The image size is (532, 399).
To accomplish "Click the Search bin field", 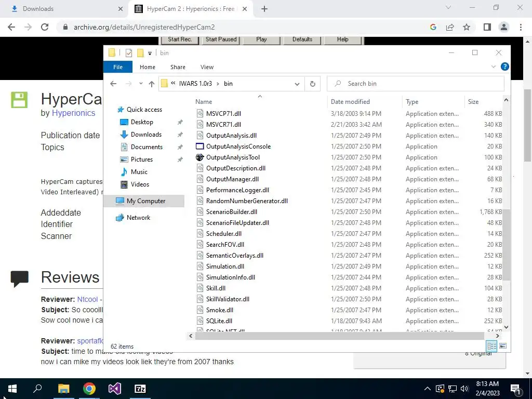I will coord(415,84).
